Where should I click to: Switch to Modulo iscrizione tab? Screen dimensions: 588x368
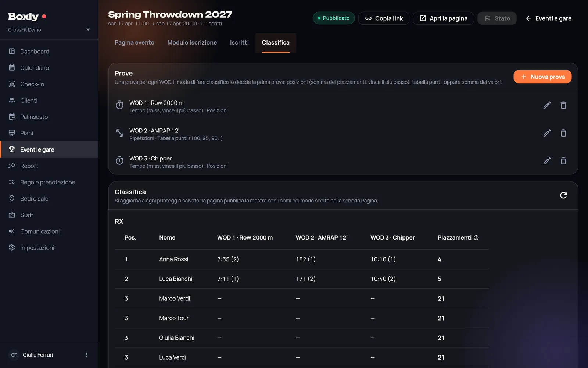pyautogui.click(x=192, y=43)
